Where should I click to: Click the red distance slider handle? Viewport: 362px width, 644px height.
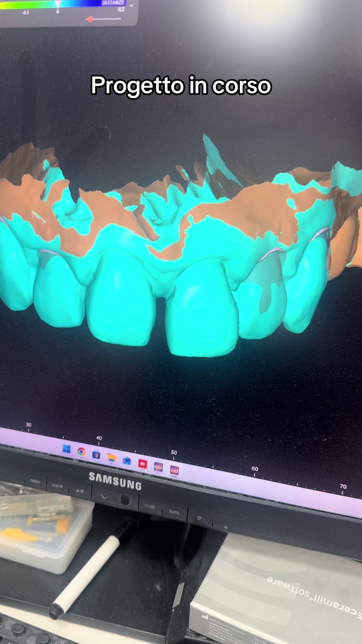(90, 19)
